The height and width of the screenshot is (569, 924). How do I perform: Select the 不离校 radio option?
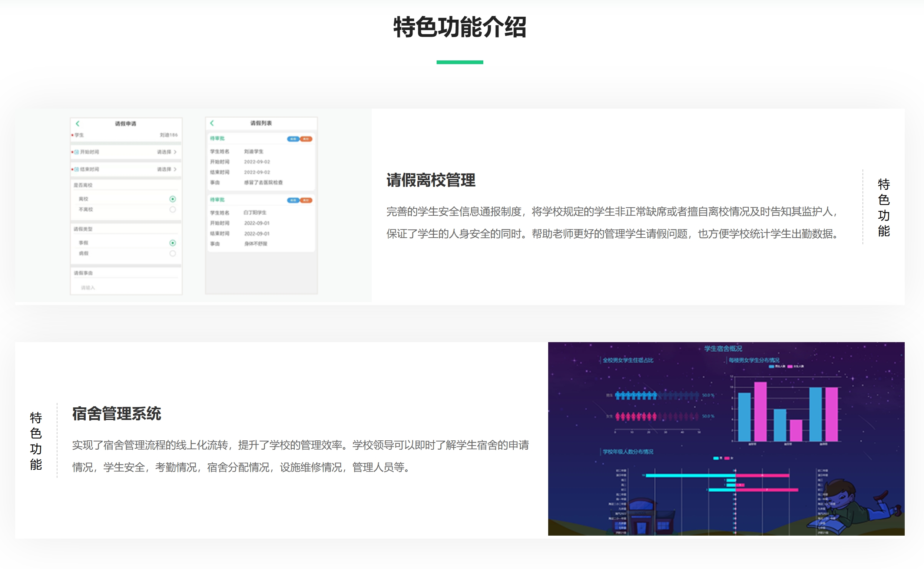pyautogui.click(x=172, y=209)
